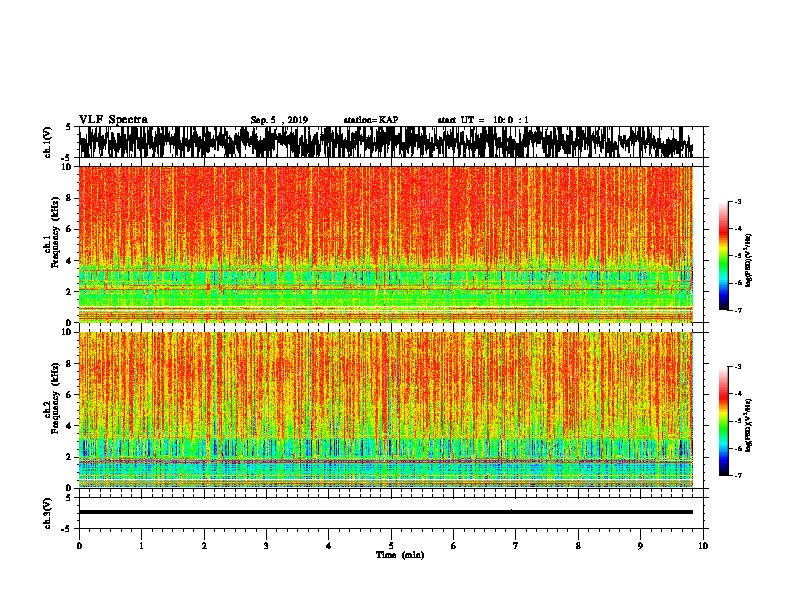Click the '8' kHz tick on ch.1 frequency axis

69,198
